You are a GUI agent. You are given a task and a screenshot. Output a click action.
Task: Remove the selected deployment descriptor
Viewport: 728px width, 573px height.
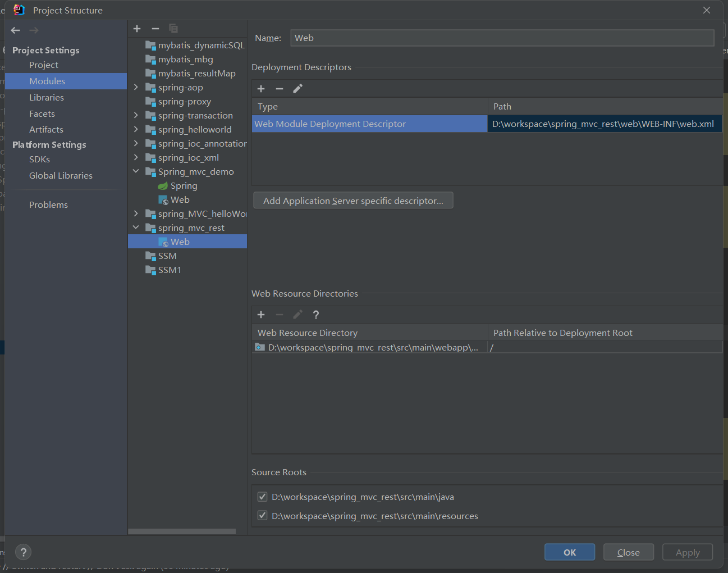(280, 89)
